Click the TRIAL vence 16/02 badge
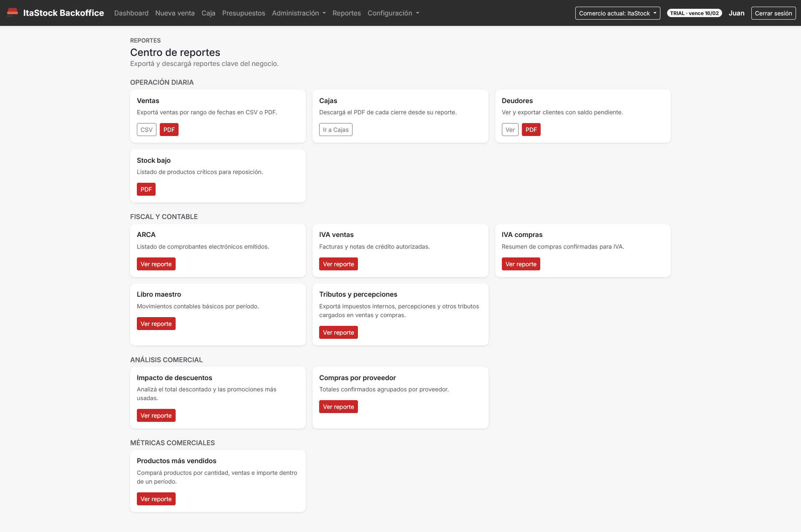The image size is (801, 532). [x=694, y=13]
